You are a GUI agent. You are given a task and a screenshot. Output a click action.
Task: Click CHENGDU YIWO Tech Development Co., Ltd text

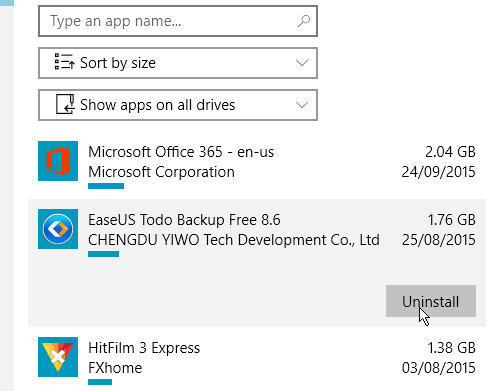click(x=234, y=240)
